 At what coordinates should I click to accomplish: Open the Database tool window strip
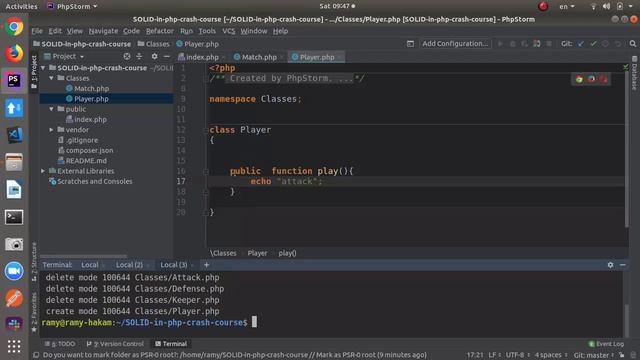634,73
